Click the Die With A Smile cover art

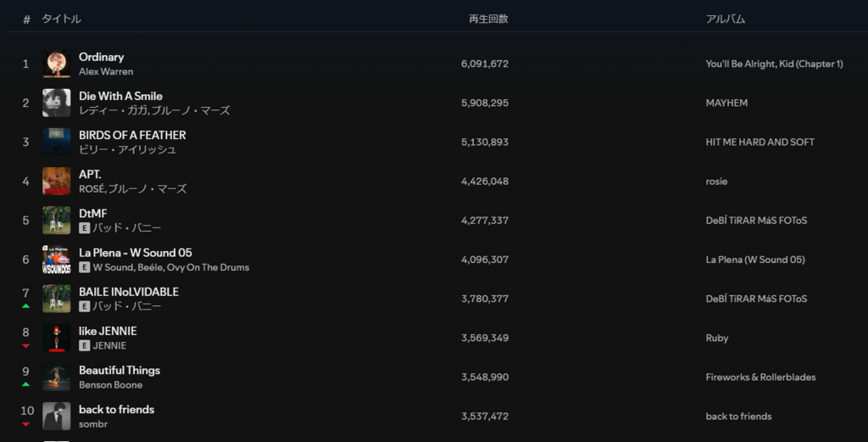[x=57, y=103]
